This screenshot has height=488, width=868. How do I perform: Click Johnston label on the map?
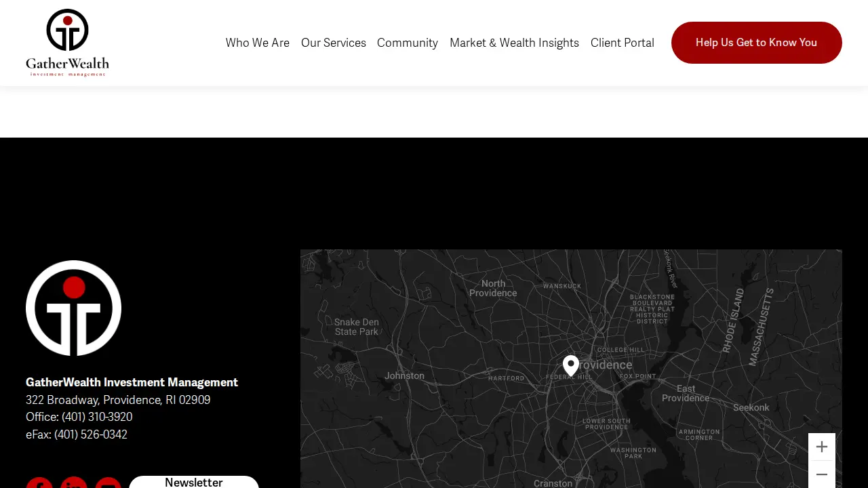coord(404,375)
